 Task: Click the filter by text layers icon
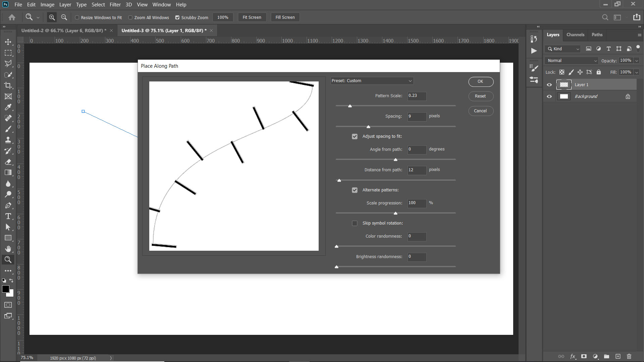[608, 49]
